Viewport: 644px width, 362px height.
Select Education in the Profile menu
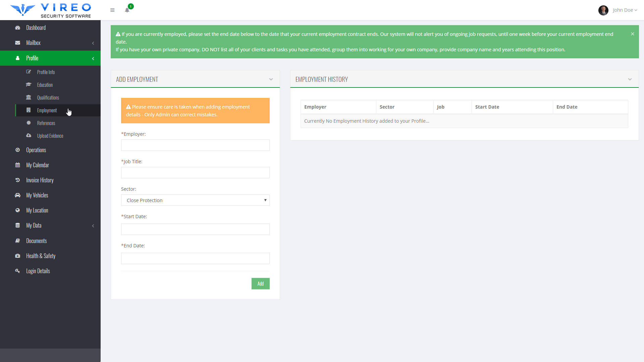tap(45, 85)
